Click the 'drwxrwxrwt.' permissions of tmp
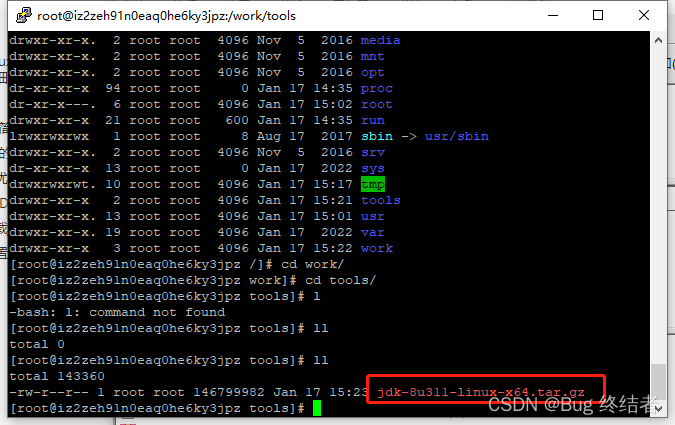 coord(53,184)
